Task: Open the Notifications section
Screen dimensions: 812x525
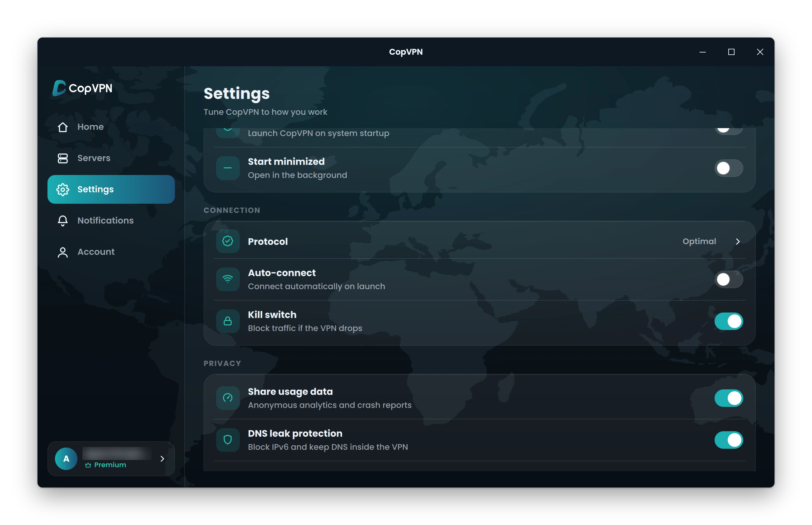Action: 111,221
